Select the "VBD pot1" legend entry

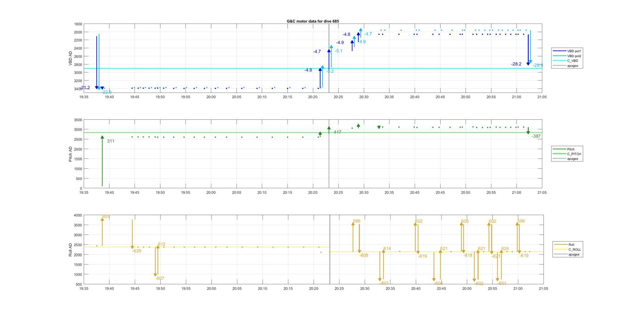tap(568, 51)
